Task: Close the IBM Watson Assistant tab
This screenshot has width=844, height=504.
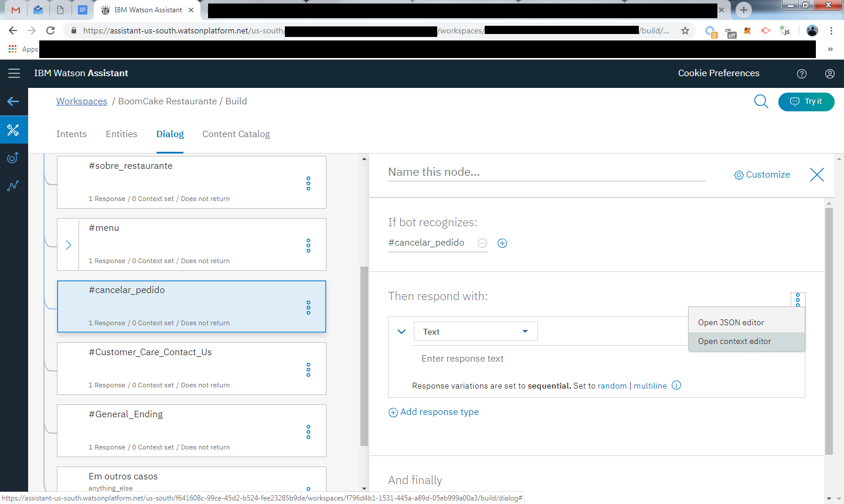Action: tap(191, 10)
